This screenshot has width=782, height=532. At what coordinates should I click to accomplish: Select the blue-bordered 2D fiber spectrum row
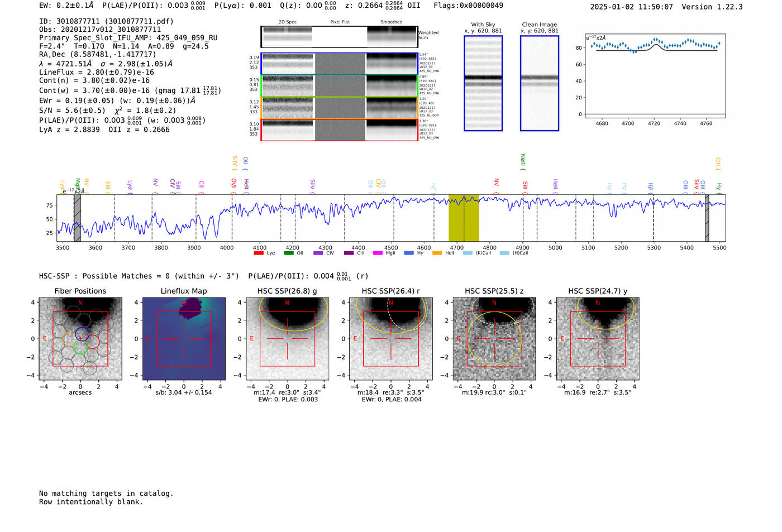pyautogui.click(x=339, y=64)
